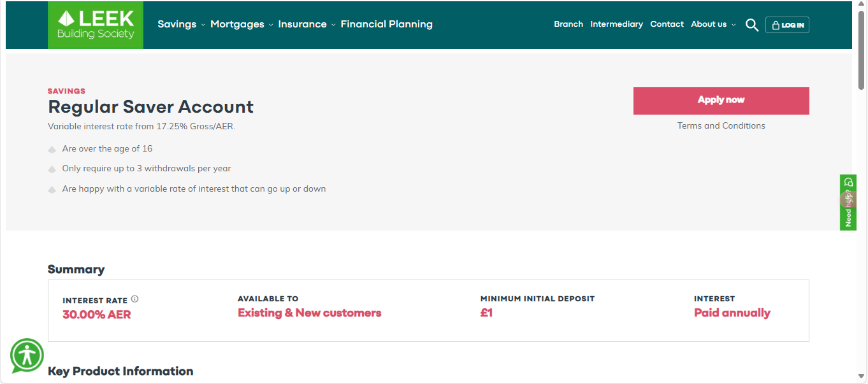868x384 pixels.
Task: Open the Intermediary link
Action: [616, 24]
